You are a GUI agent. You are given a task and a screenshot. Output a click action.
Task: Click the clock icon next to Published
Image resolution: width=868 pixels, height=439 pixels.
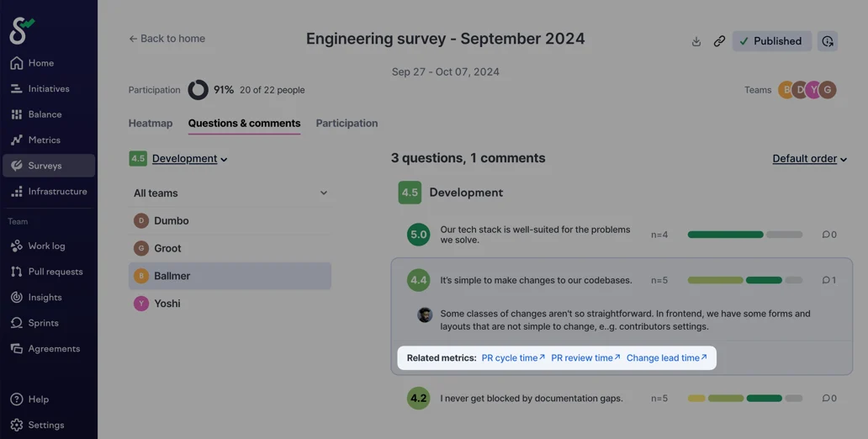click(x=828, y=41)
